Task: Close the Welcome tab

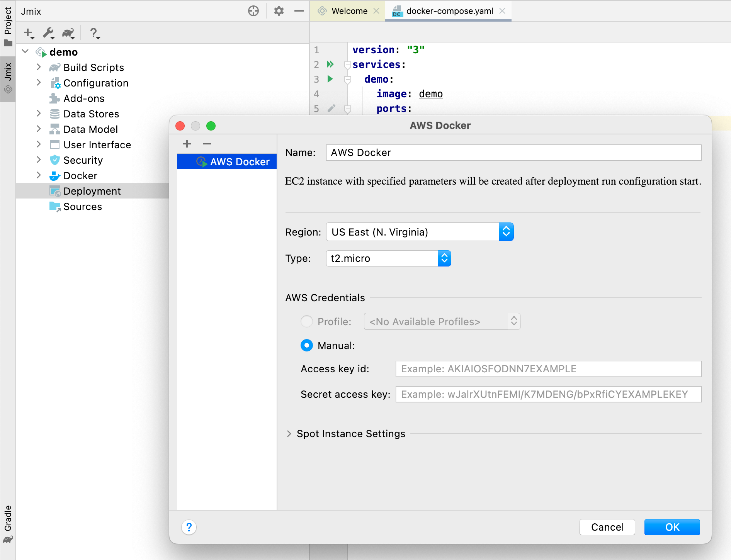Action: click(x=376, y=11)
